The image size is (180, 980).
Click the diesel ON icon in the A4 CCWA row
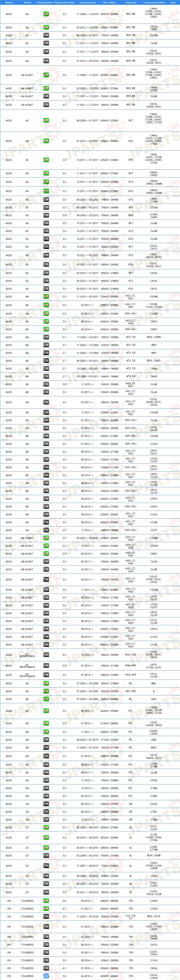click(46, 35)
